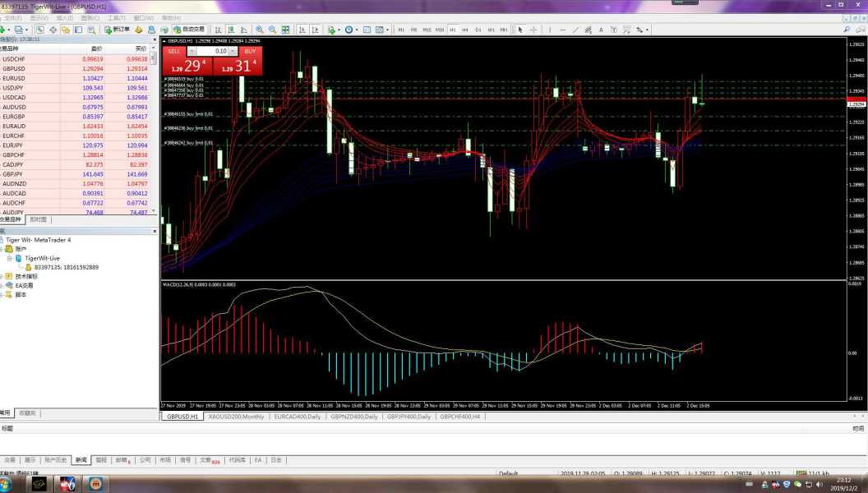Click the New Order (新订单) toolbar button
Viewport: 868px width, 493px height.
117,30
